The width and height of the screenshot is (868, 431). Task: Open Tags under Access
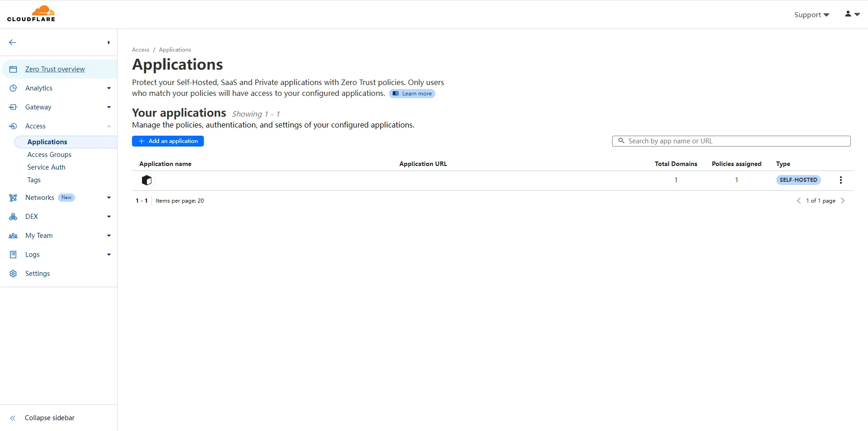34,180
